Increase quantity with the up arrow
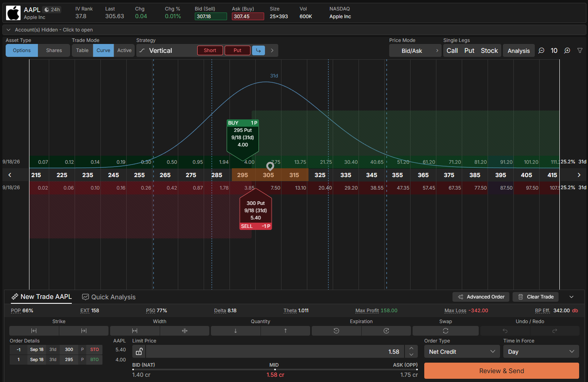588x382 pixels. coord(286,331)
